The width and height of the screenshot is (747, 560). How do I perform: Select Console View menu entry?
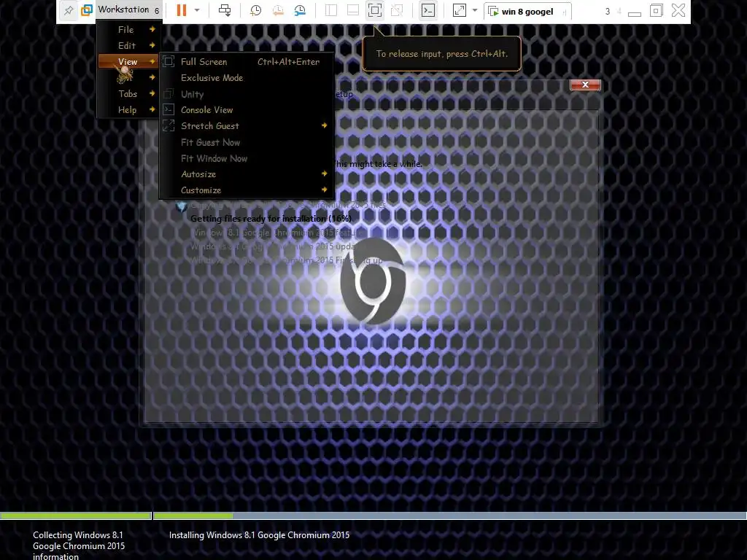[247, 110]
